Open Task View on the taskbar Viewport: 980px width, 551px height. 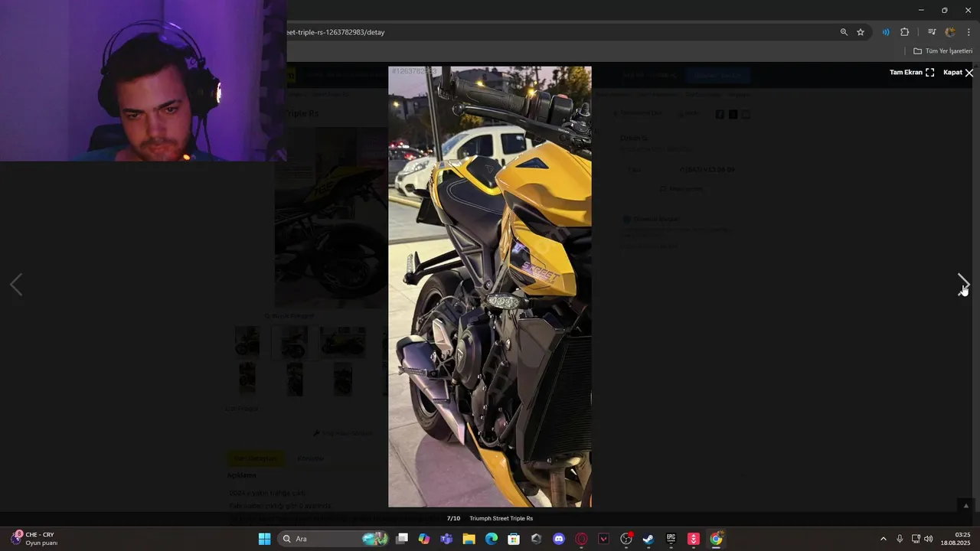pyautogui.click(x=402, y=539)
